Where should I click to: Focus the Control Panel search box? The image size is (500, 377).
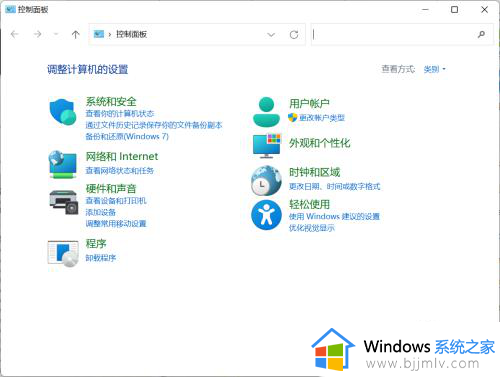point(402,34)
